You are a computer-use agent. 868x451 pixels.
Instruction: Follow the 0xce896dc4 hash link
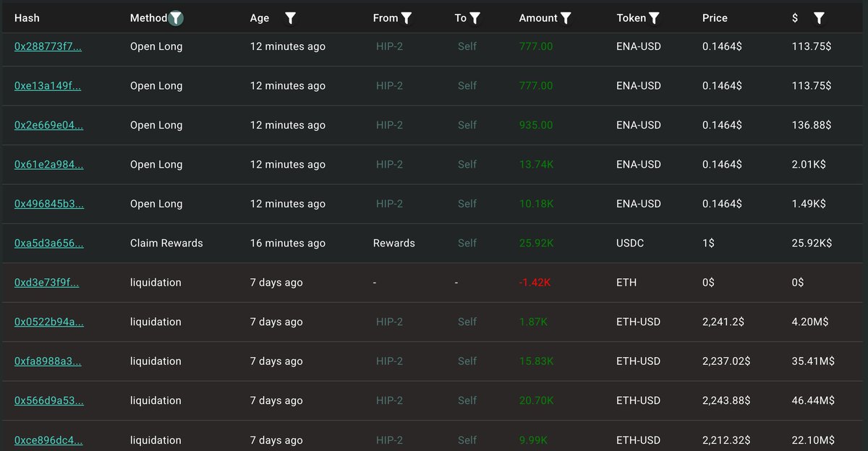pyautogui.click(x=48, y=439)
